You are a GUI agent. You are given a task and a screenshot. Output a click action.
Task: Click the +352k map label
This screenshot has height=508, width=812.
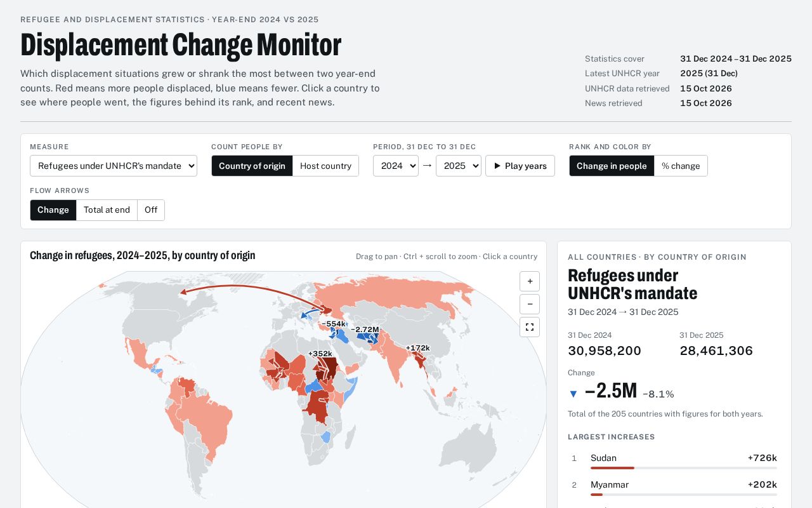tap(320, 354)
